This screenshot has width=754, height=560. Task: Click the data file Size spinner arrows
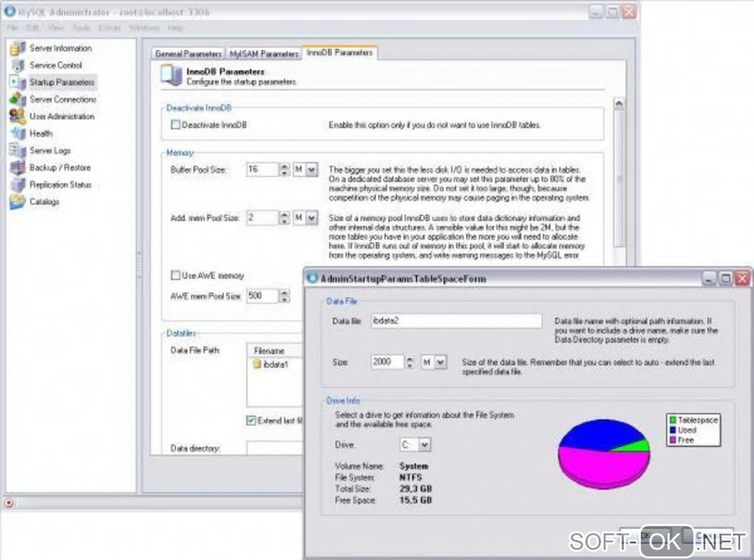point(410,362)
